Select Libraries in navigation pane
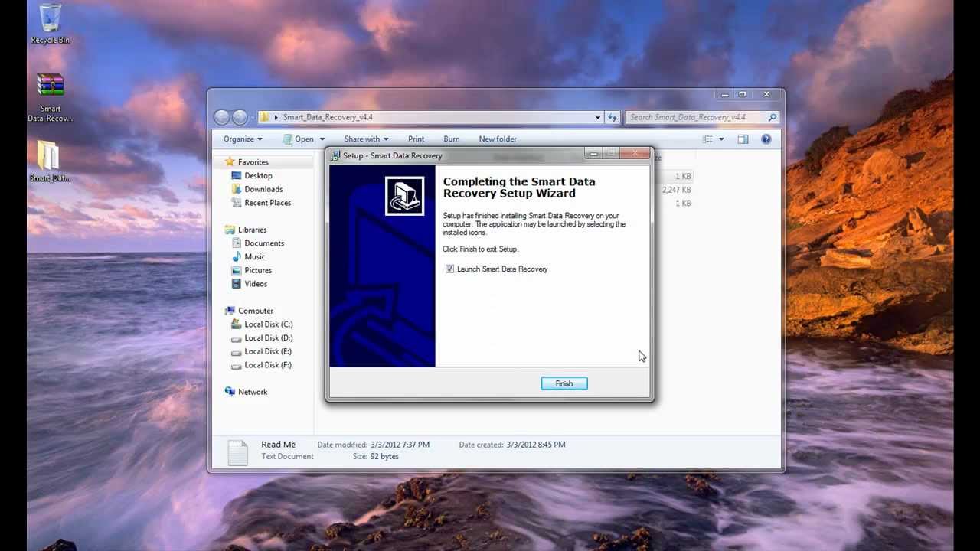This screenshot has width=980, height=551. (252, 230)
